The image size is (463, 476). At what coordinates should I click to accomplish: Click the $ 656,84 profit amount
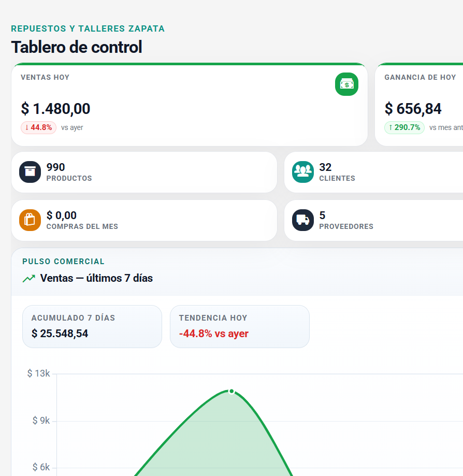pos(413,109)
